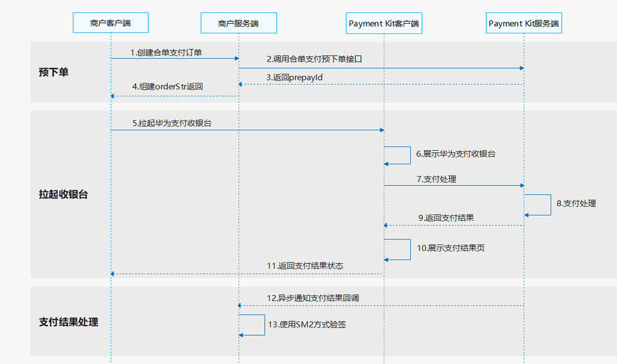Click the 预下单 section label
This screenshot has height=364, width=617.
point(54,72)
